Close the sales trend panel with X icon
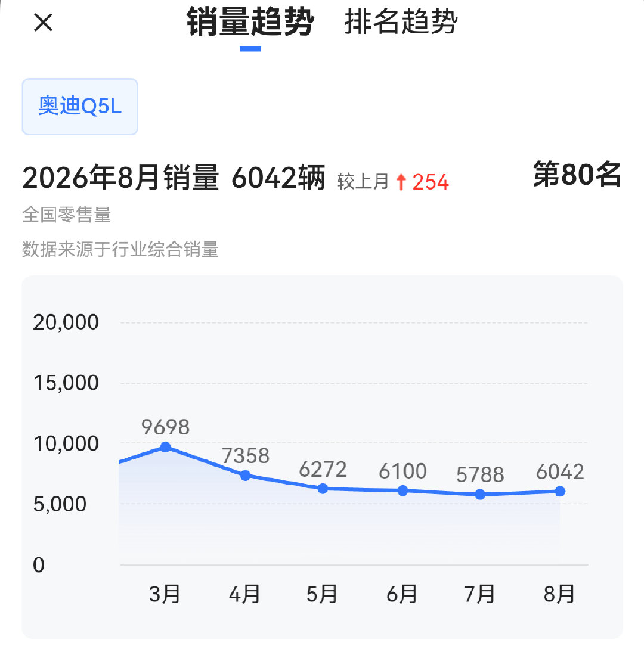 (43, 23)
